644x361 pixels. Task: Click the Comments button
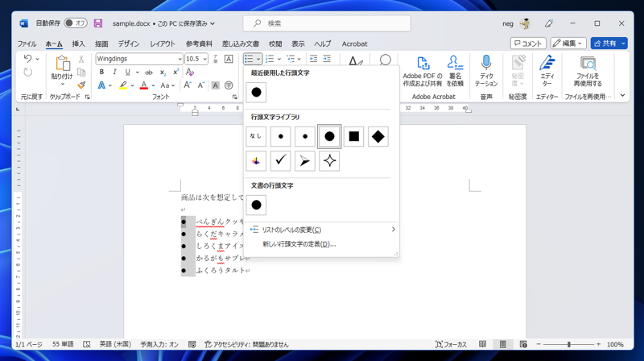pyautogui.click(x=528, y=44)
